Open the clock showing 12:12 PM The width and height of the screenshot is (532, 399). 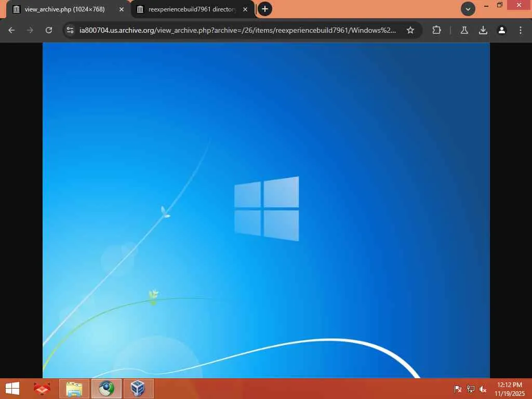pyautogui.click(x=509, y=389)
